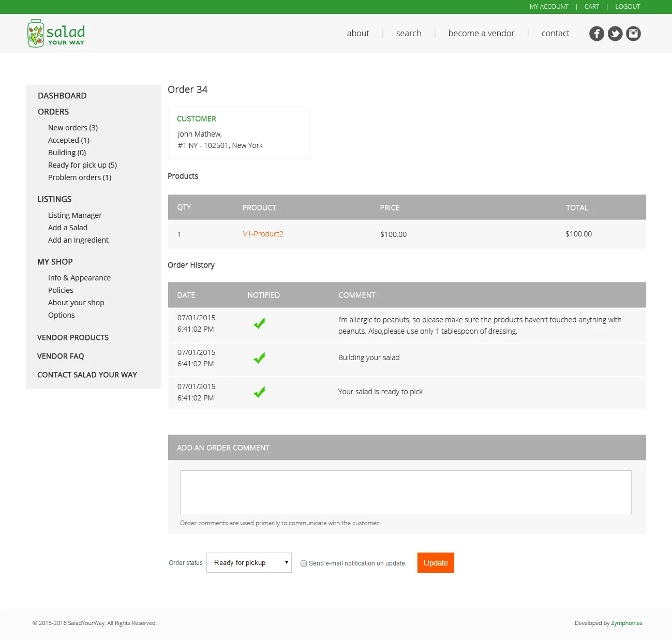Open the Facebook social icon
672x640 pixels.
(x=596, y=34)
